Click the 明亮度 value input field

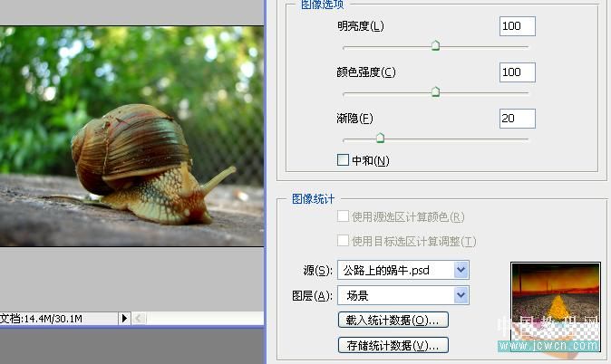tap(517, 26)
